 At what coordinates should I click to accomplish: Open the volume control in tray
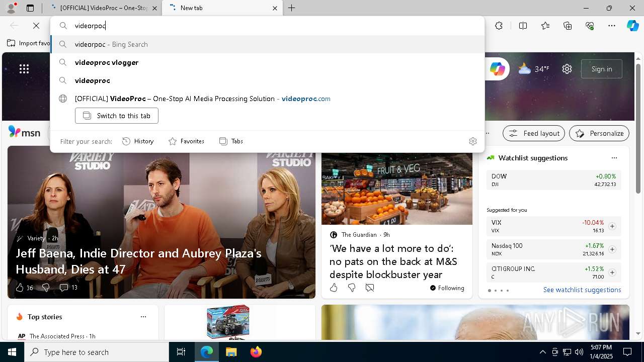pos(579,352)
